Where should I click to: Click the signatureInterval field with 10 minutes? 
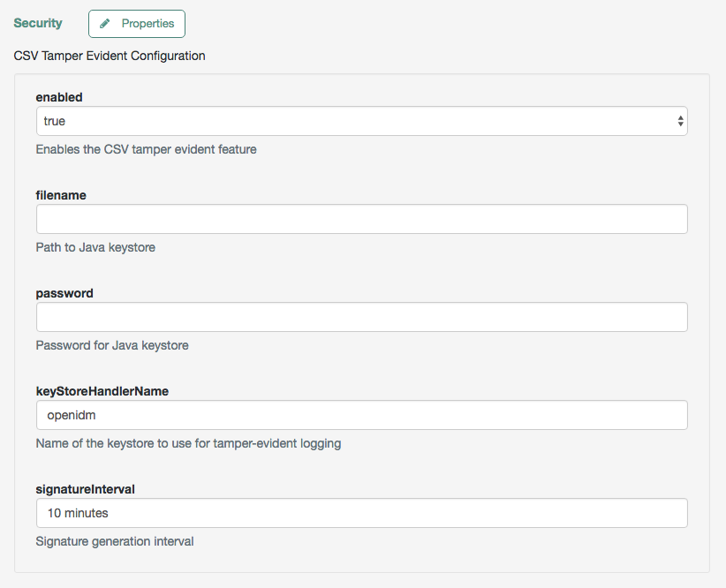361,513
